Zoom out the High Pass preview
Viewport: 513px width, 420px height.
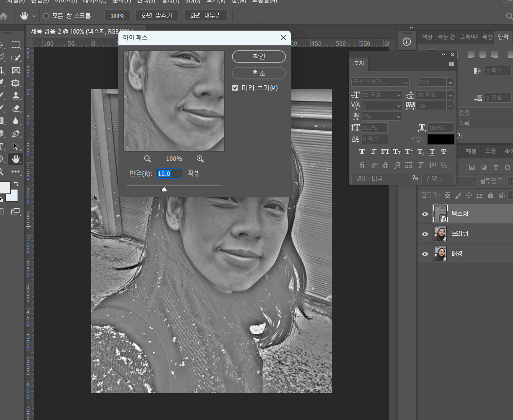(148, 159)
